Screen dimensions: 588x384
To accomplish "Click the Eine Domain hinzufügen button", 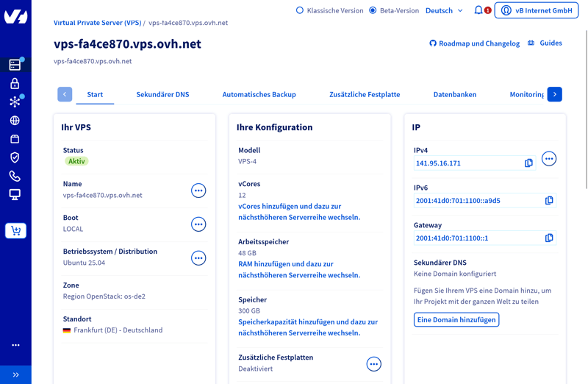I will pyautogui.click(x=456, y=320).
